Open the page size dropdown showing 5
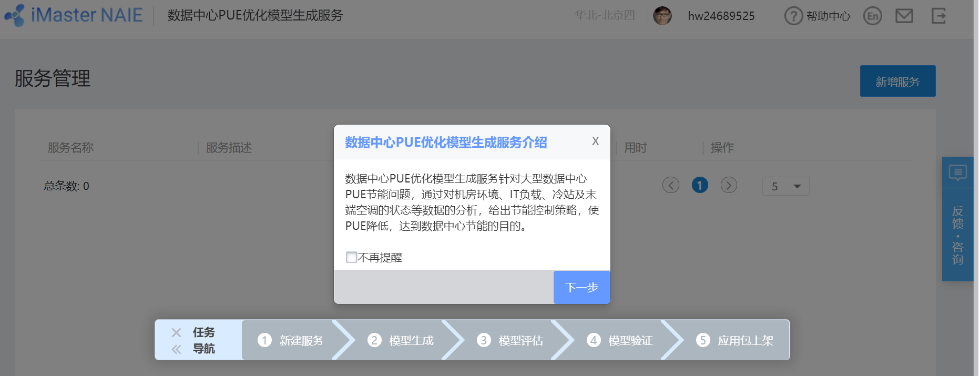 tap(785, 186)
